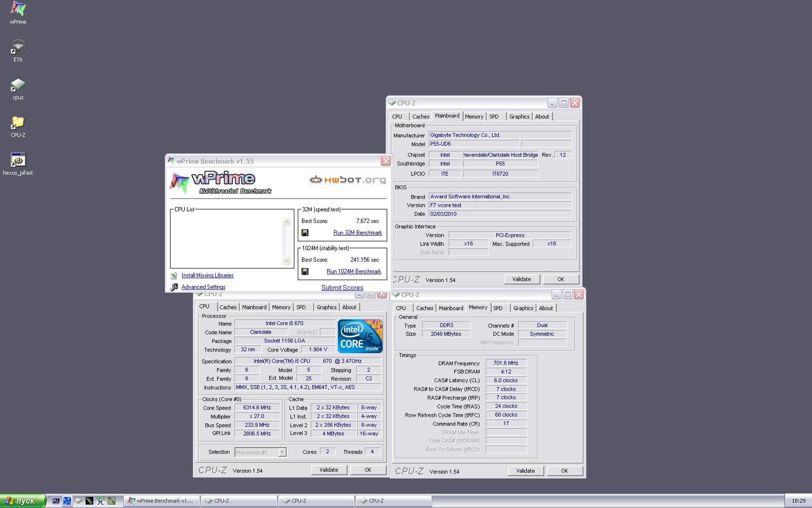
Task: Open About tab in Memory CPU-Z window
Action: tap(546, 308)
